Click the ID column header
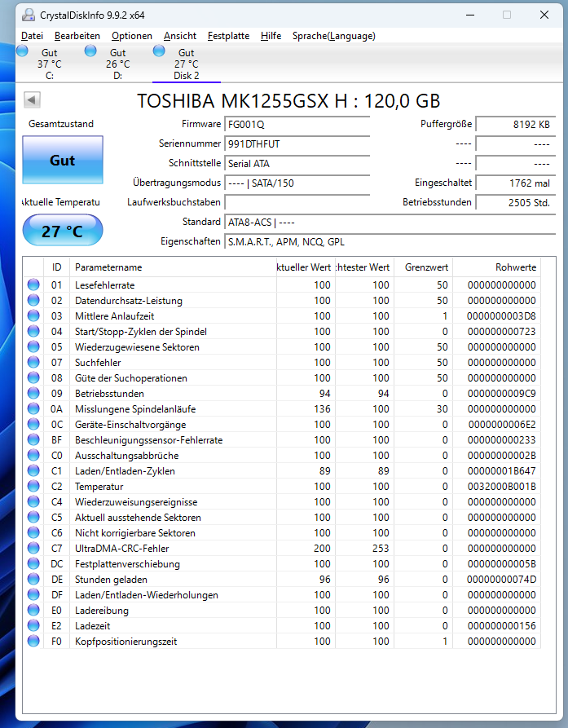 (56, 267)
